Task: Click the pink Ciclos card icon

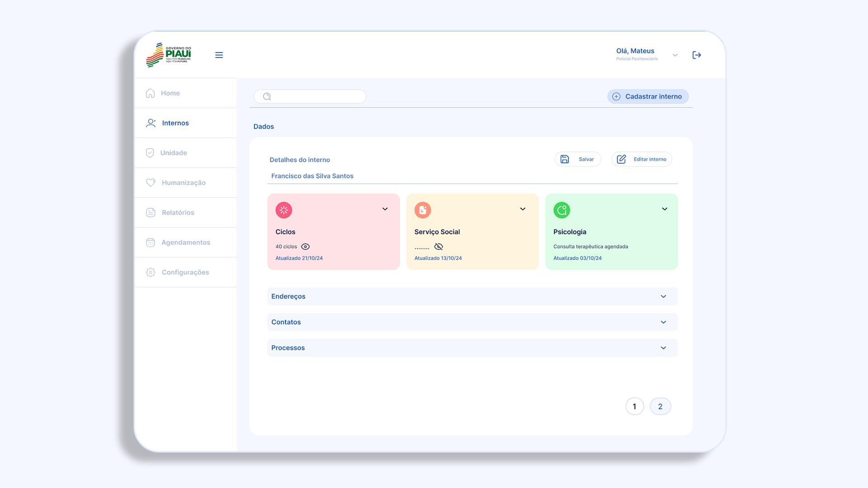Action: point(284,210)
